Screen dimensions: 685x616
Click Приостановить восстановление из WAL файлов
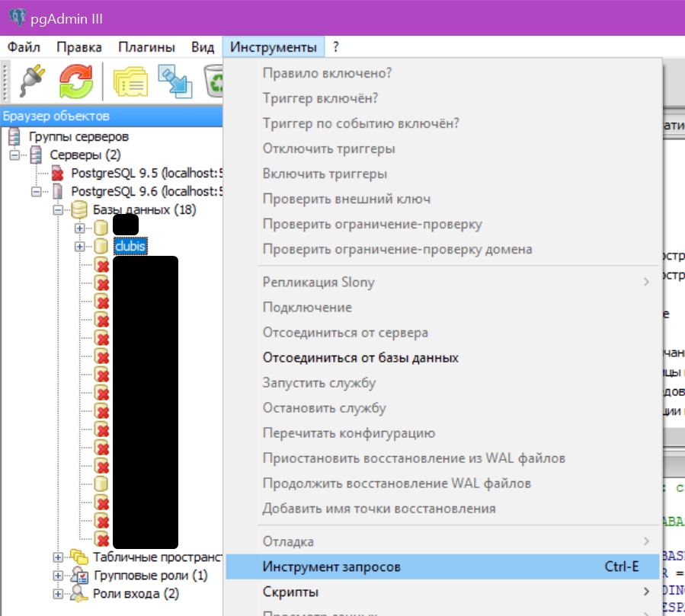click(442, 458)
